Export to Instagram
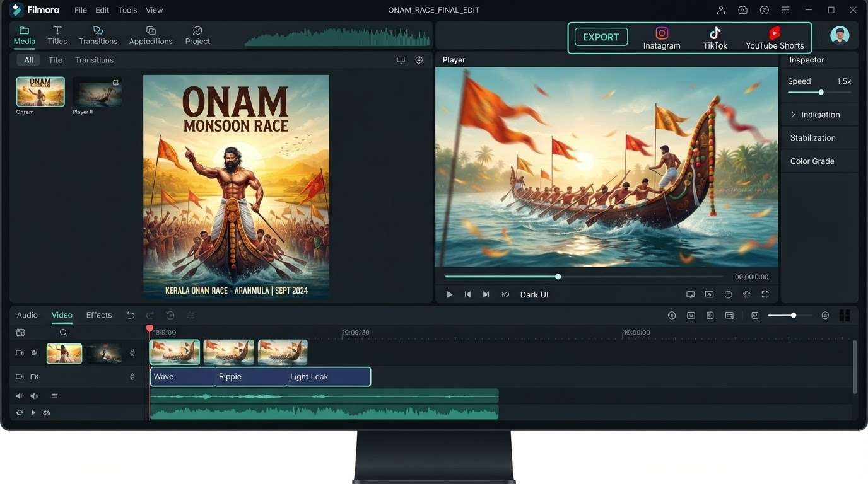The width and height of the screenshot is (868, 484). [x=662, y=38]
